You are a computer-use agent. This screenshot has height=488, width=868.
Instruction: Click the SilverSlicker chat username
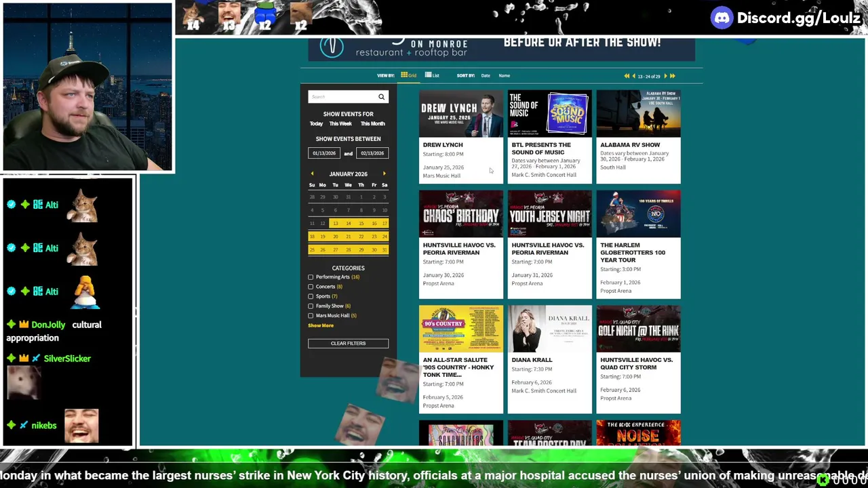tap(67, 359)
